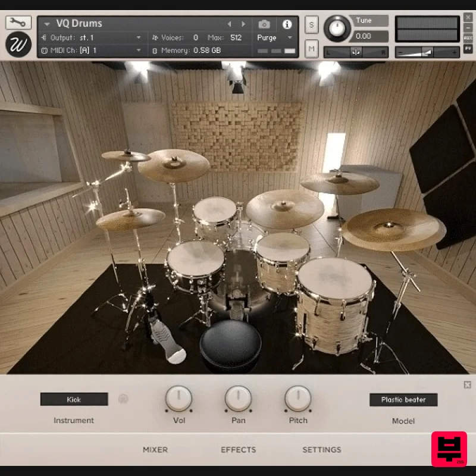Select Kick in the Instrument field

pos(74,399)
